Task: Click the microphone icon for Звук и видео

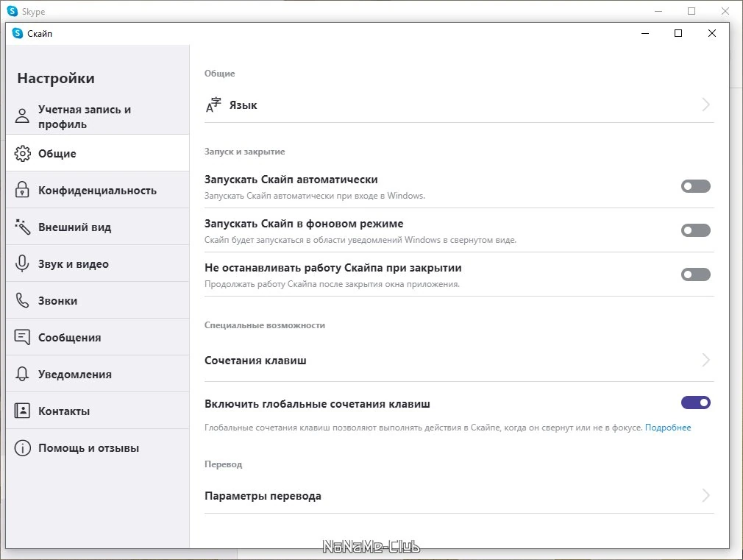Action: [22, 263]
